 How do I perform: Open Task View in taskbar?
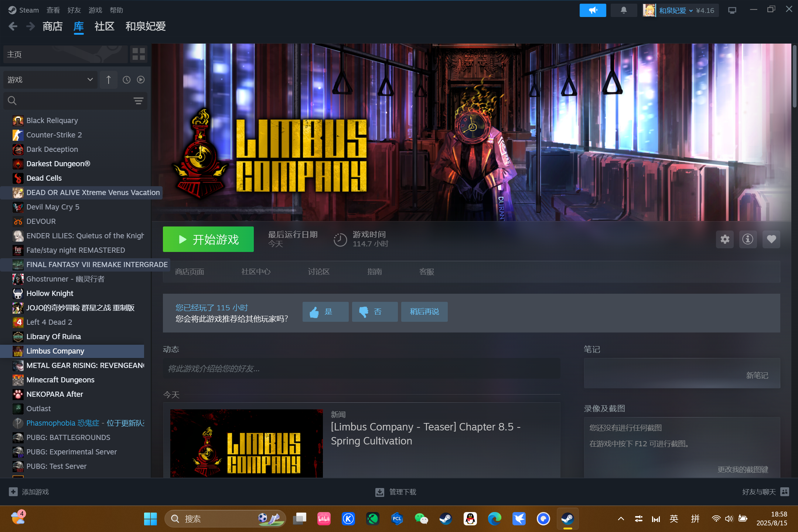click(x=300, y=519)
